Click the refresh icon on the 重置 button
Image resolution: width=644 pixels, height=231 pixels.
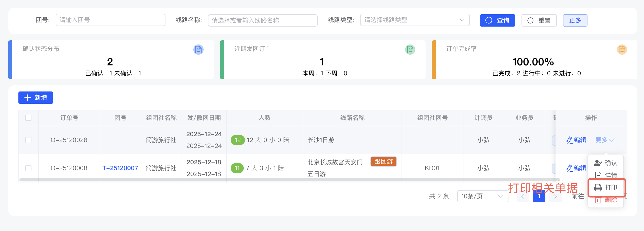coord(531,20)
